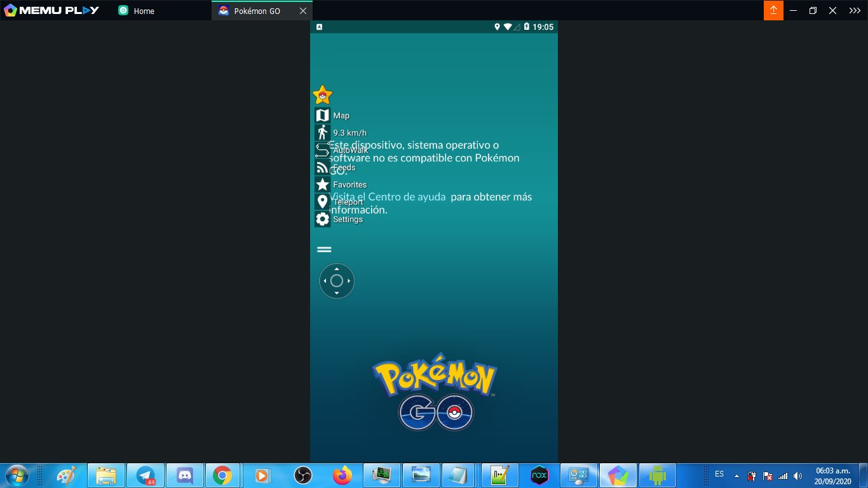The height and width of the screenshot is (488, 868).
Task: Open Discord from the taskbar
Action: click(x=185, y=475)
